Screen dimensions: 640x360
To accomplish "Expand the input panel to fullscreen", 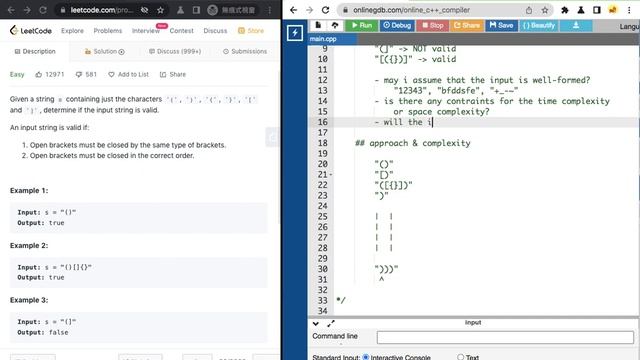I will point(331,324).
